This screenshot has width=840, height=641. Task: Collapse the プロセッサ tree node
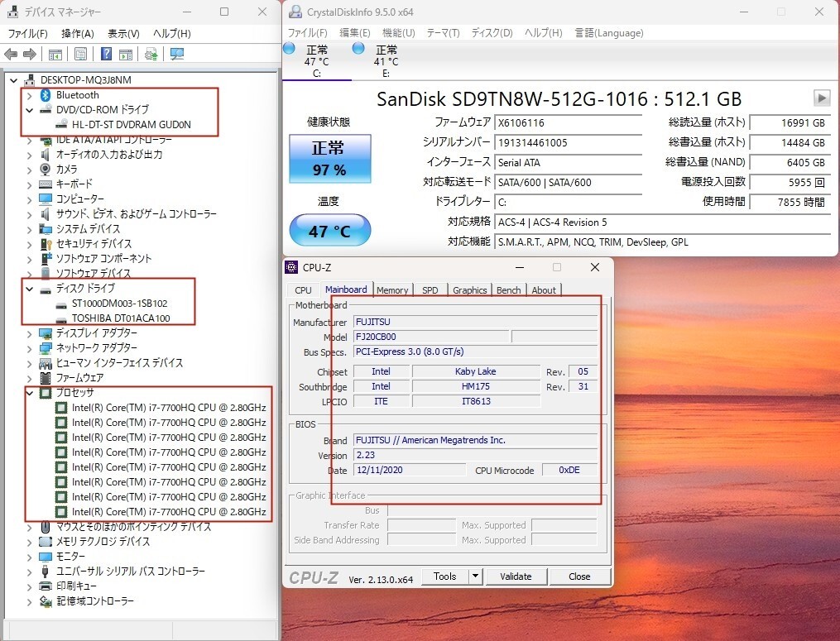tap(31, 392)
